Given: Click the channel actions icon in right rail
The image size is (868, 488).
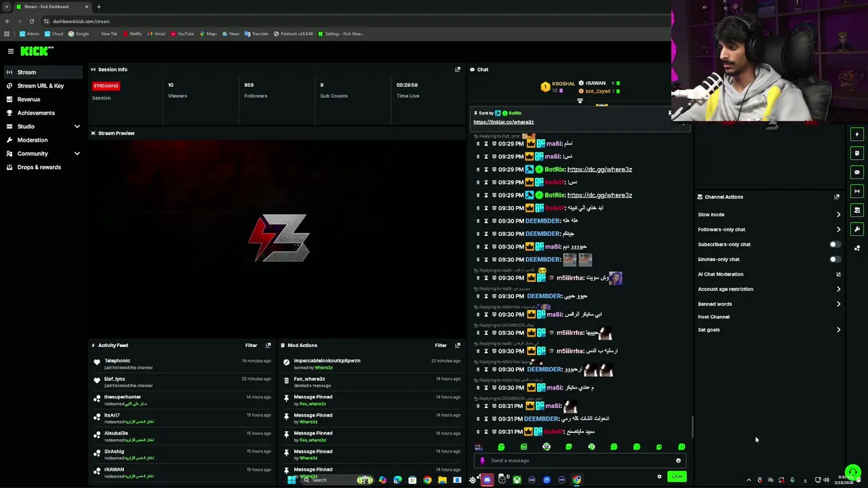Looking at the screenshot, I should [857, 210].
